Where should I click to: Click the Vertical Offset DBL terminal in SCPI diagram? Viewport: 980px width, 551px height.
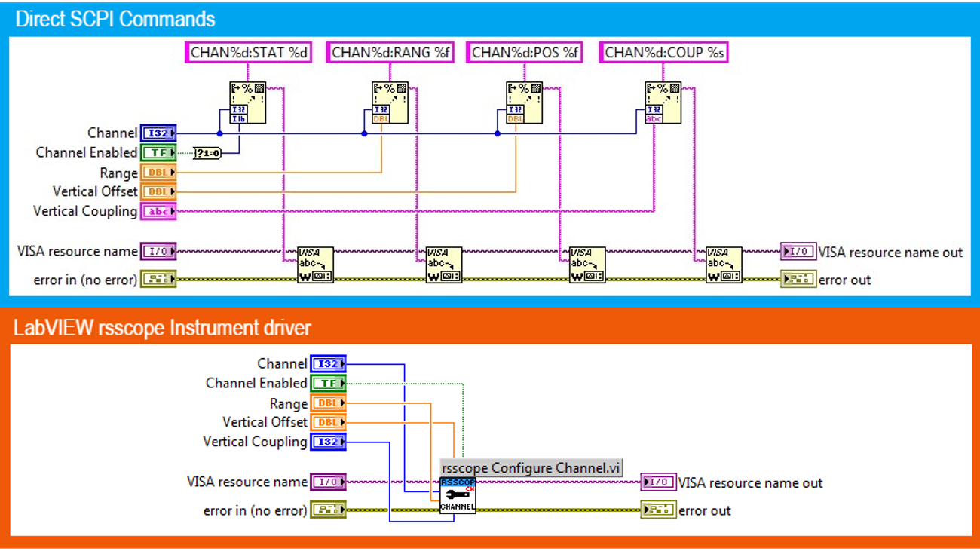pyautogui.click(x=158, y=192)
